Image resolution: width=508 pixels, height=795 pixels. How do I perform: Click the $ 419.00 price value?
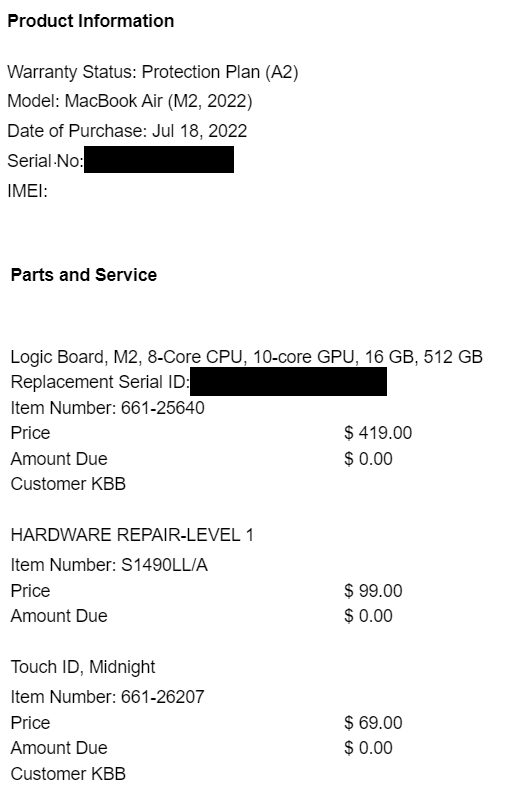pyautogui.click(x=378, y=433)
